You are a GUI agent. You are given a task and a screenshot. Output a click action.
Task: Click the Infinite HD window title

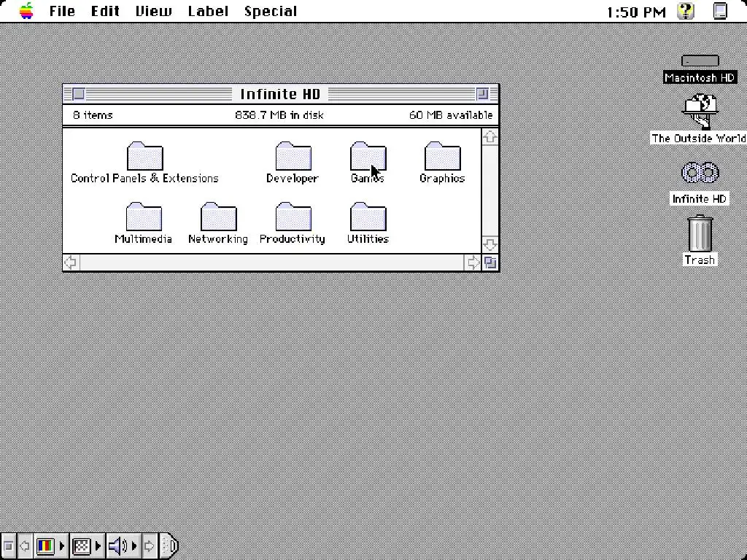281,94
